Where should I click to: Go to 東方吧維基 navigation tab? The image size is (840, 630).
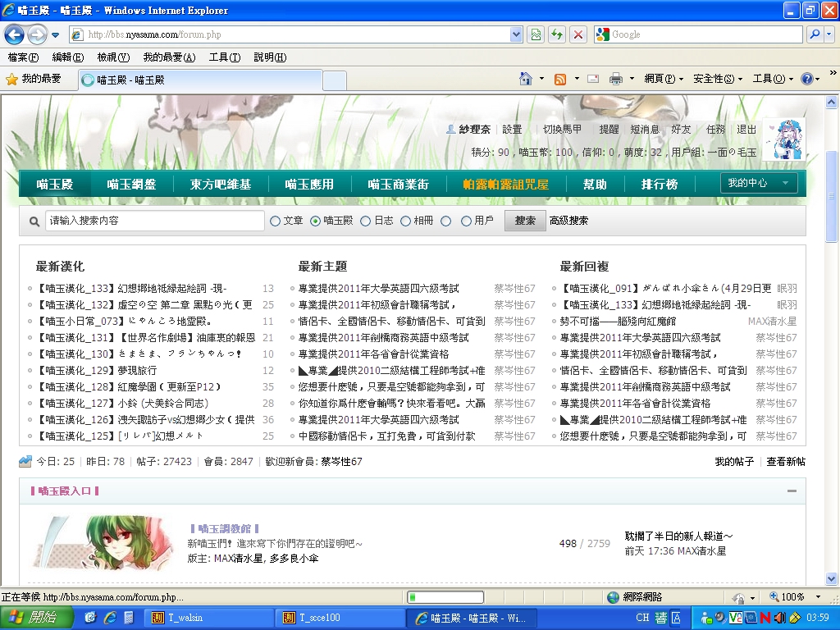pos(221,185)
